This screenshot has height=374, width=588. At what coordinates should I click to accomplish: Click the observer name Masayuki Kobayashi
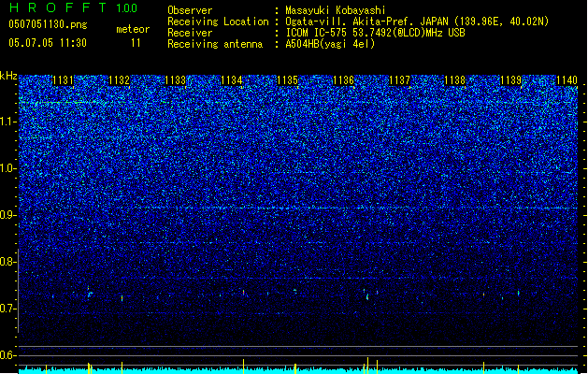tap(335, 10)
